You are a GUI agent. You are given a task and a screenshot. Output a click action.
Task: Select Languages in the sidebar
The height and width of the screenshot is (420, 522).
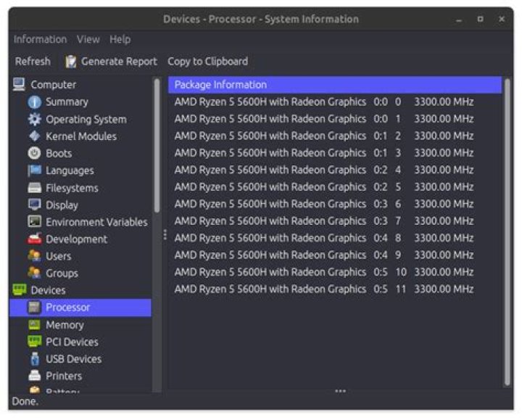tap(70, 170)
